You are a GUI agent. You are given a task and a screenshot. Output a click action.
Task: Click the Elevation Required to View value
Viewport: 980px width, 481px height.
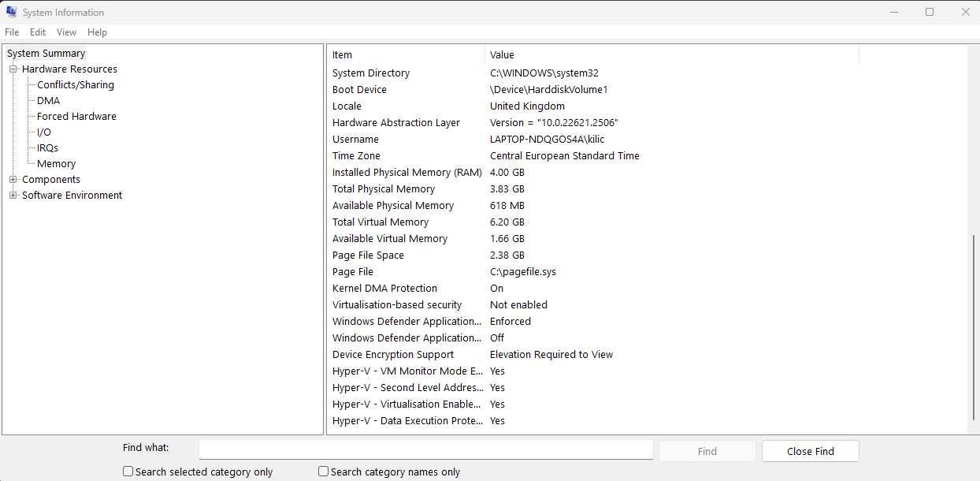point(551,355)
